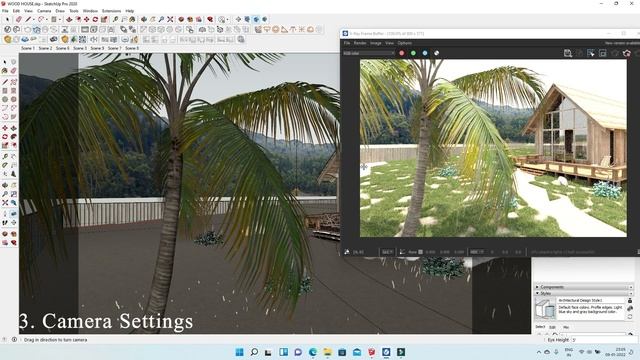Screen dimensions: 640x360
Task: Open Windows Start menu
Action: pyautogui.click(x=240, y=352)
